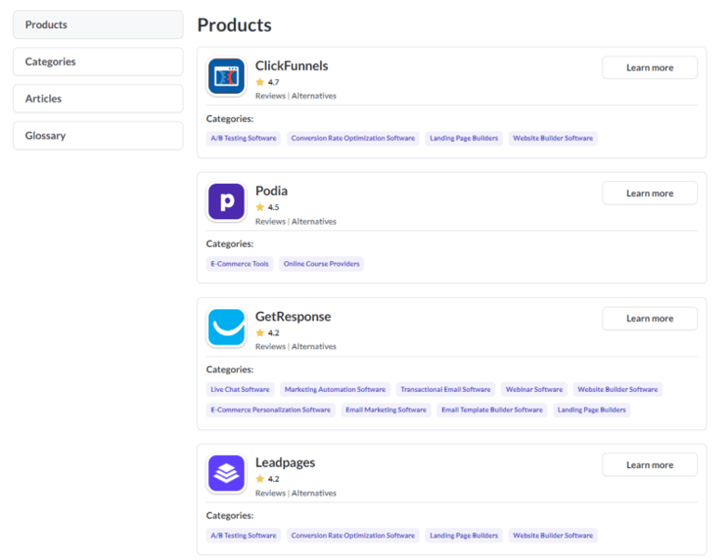Open the Categories sidebar tab

[98, 61]
